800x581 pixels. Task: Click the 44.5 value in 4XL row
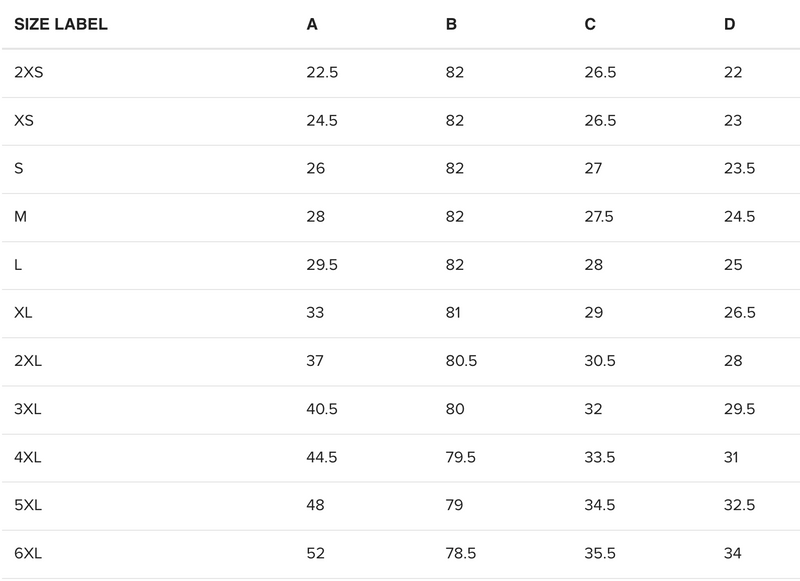pyautogui.click(x=321, y=457)
